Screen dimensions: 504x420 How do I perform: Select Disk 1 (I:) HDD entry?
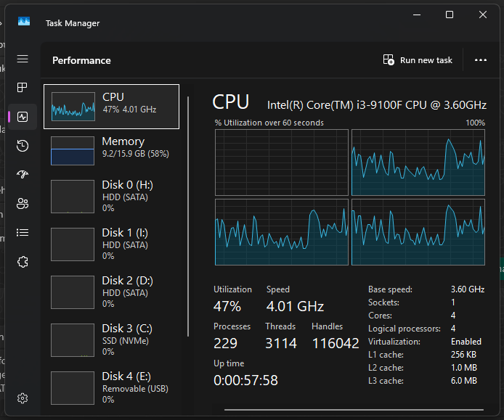click(x=111, y=244)
